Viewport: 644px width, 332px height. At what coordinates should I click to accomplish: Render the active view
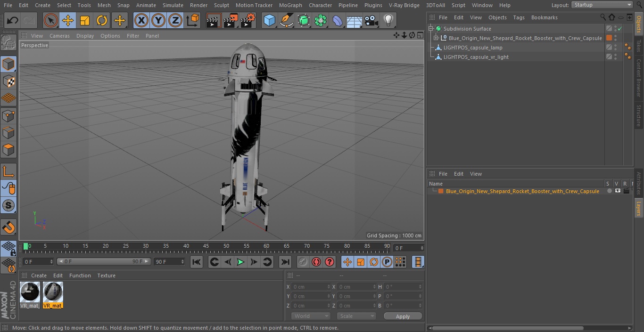[x=214, y=20]
